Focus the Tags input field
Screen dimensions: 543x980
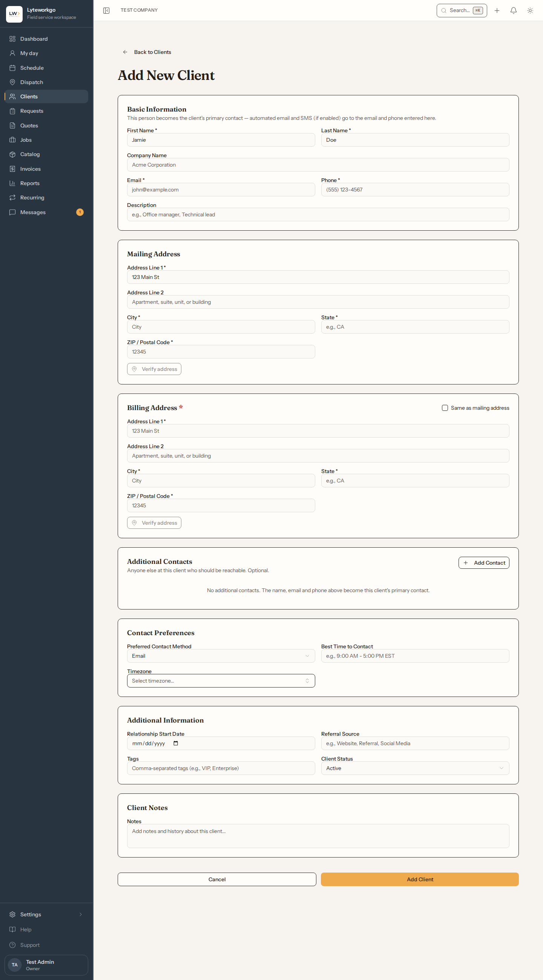(x=221, y=768)
